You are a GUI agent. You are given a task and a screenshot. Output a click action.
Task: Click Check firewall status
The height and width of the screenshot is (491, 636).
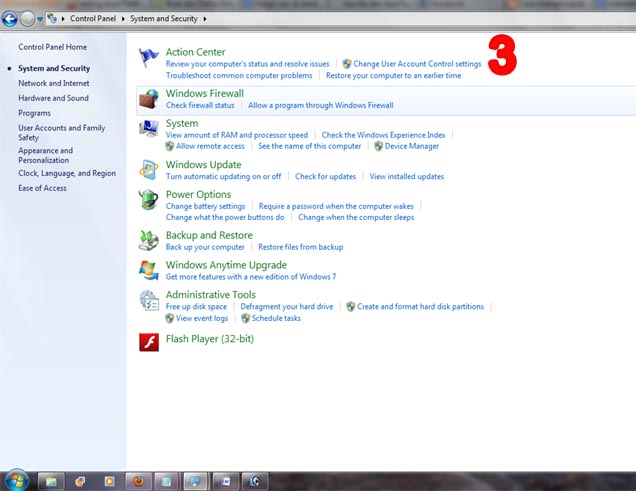tap(200, 105)
